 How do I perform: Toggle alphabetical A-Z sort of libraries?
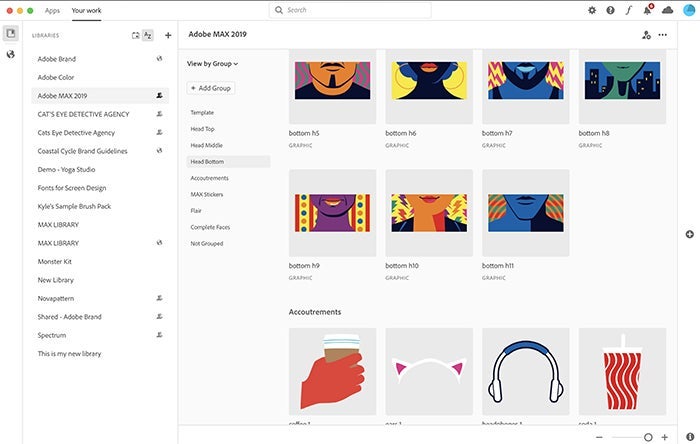148,35
